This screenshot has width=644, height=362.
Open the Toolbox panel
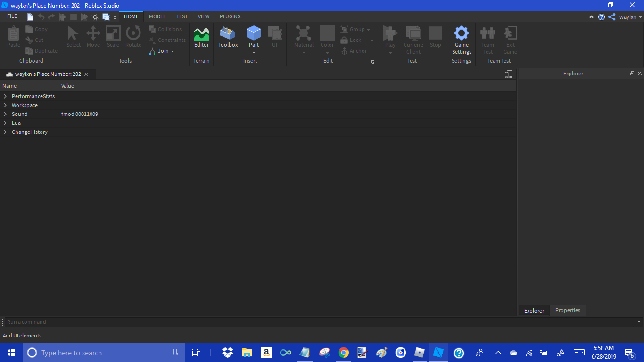point(228,37)
